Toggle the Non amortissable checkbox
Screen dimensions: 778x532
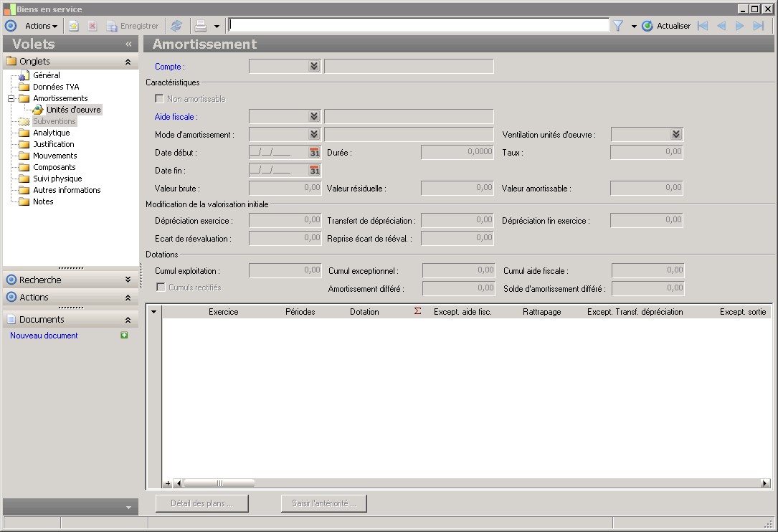point(160,99)
